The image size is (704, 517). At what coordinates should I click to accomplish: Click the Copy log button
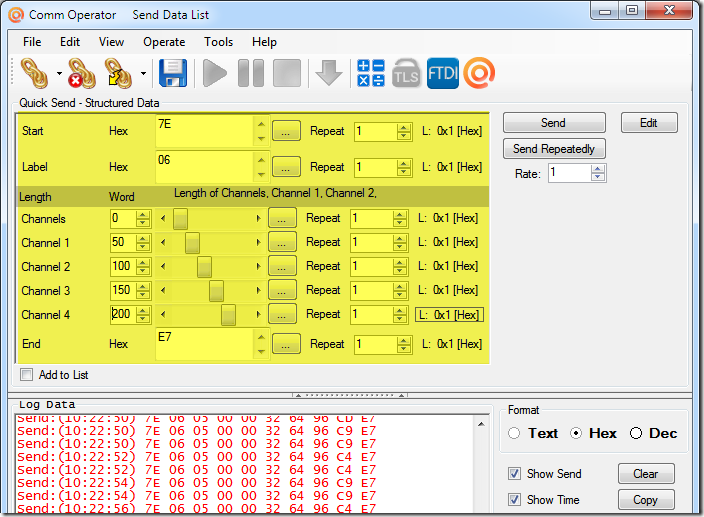click(x=646, y=500)
